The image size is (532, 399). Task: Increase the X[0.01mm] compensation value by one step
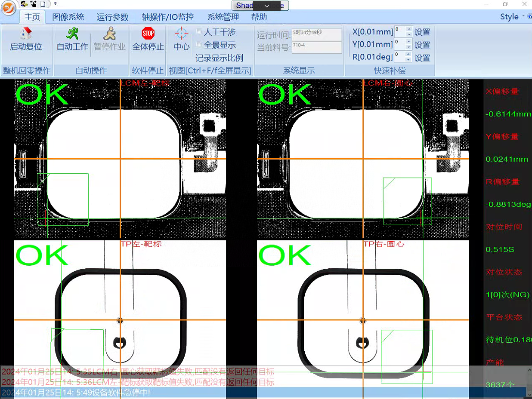[409, 29]
